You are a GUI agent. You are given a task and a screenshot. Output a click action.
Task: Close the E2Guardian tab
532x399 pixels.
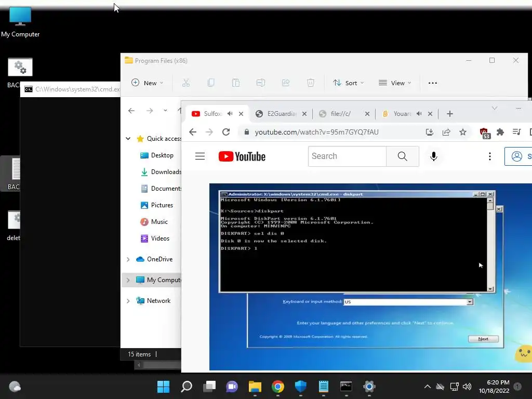pos(304,114)
